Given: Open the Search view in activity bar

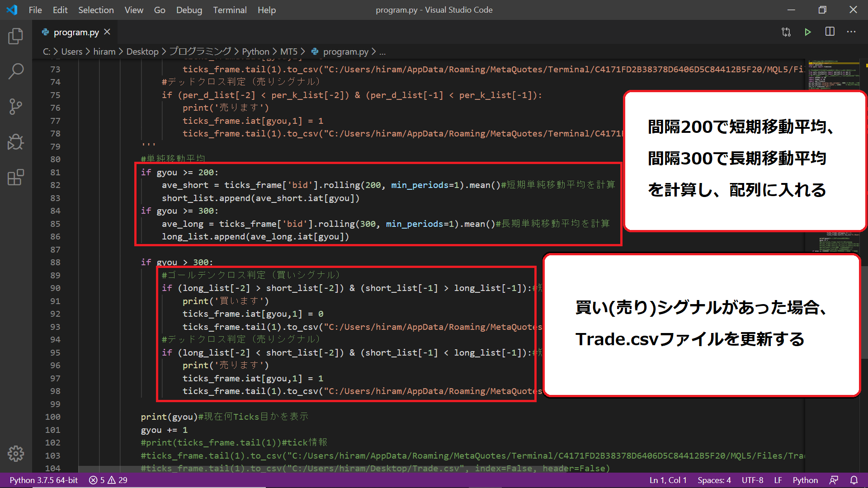Looking at the screenshot, I should tap(16, 71).
